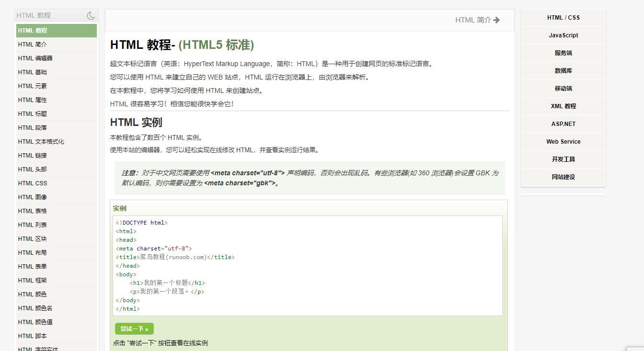
Task: Select HTML 颜色 sidebar entry
Action: pyautogui.click(x=57, y=294)
